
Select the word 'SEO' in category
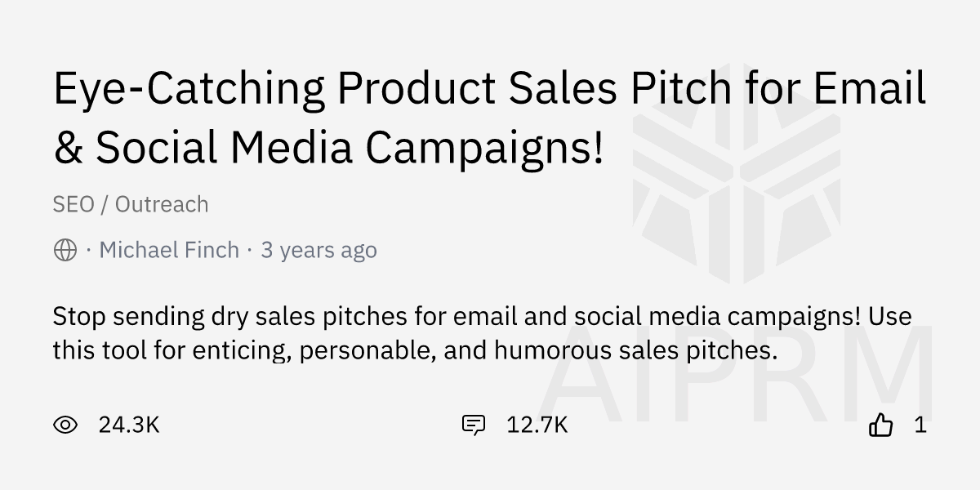point(73,204)
